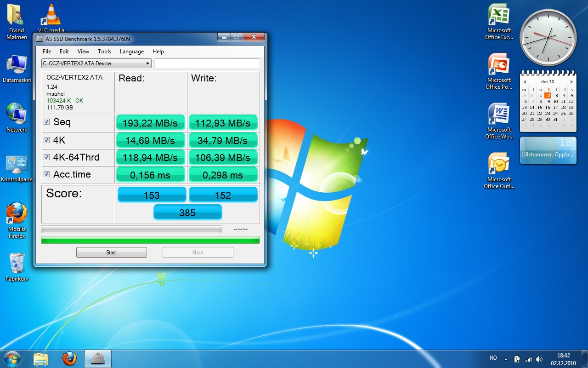Image resolution: width=588 pixels, height=368 pixels.
Task: Click 4K write value 34,79 MB/s
Action: tap(223, 140)
